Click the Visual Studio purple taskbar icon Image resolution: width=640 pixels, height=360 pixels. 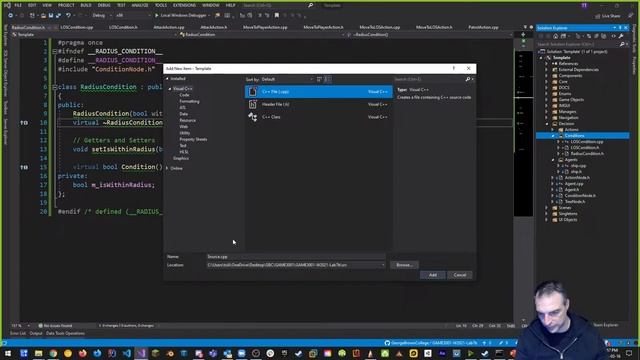(141, 353)
